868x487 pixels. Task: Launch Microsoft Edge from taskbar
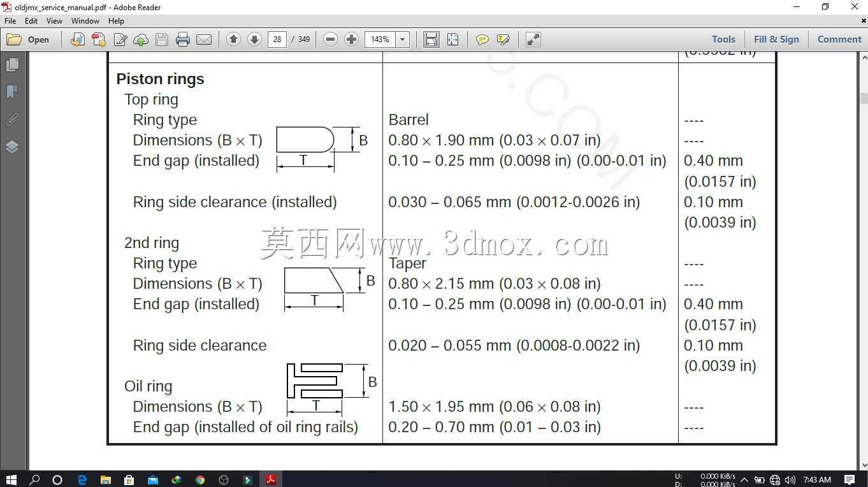point(82,479)
